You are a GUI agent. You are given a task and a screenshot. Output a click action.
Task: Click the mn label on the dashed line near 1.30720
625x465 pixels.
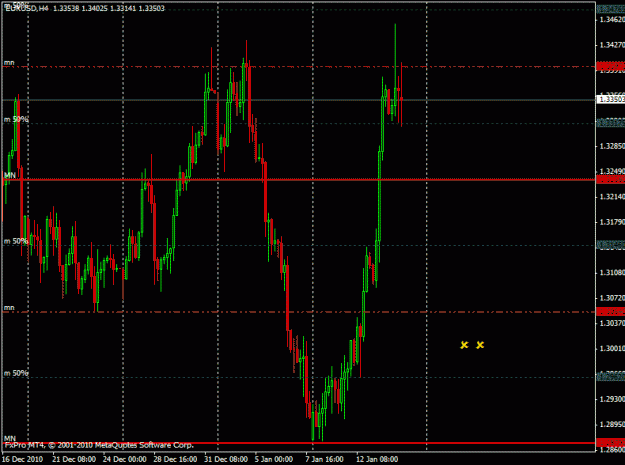point(9,308)
